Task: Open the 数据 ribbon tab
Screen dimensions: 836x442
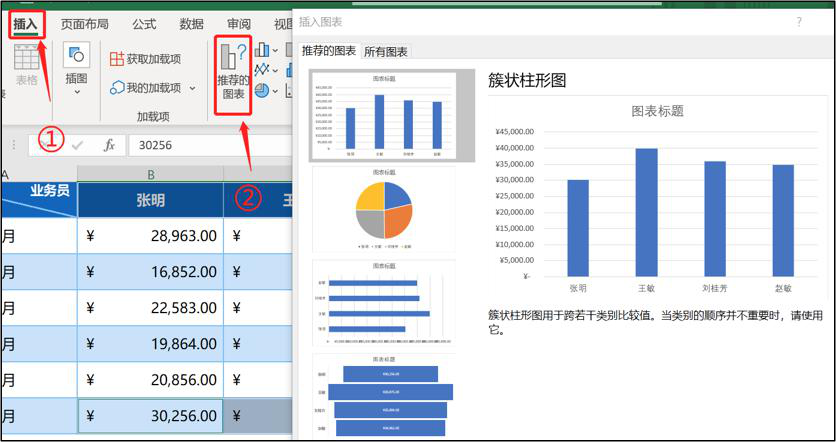Action: point(191,24)
